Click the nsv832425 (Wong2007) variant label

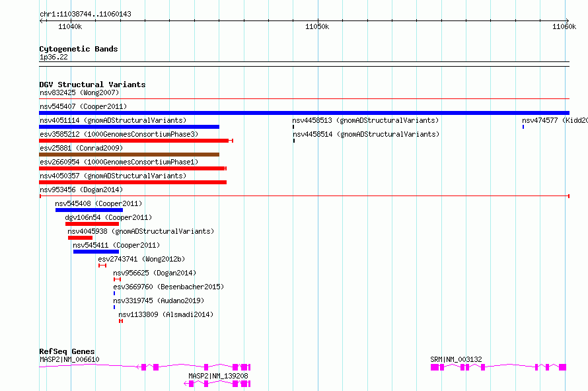pos(79,92)
